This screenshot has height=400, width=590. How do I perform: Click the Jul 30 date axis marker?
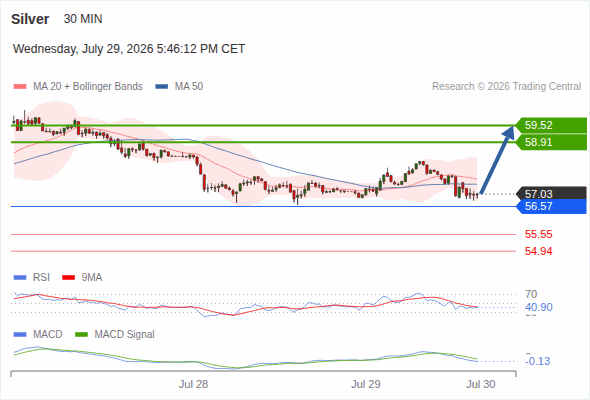click(x=481, y=384)
